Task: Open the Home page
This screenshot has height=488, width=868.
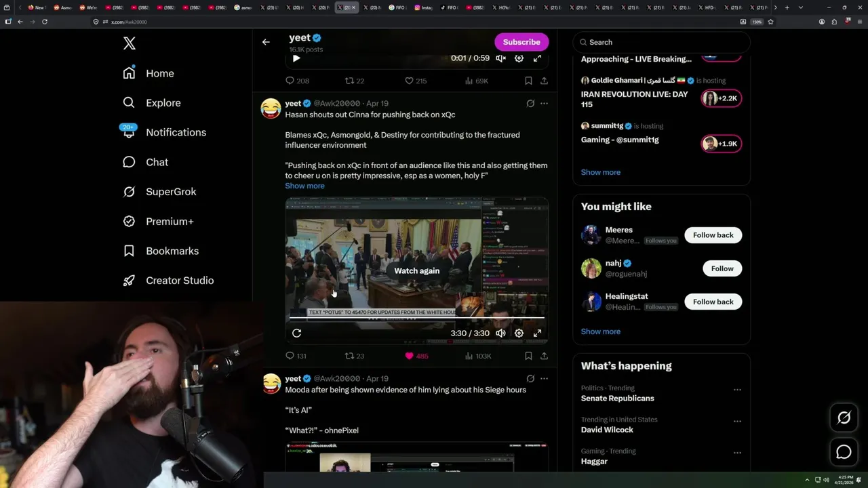Action: point(149,73)
